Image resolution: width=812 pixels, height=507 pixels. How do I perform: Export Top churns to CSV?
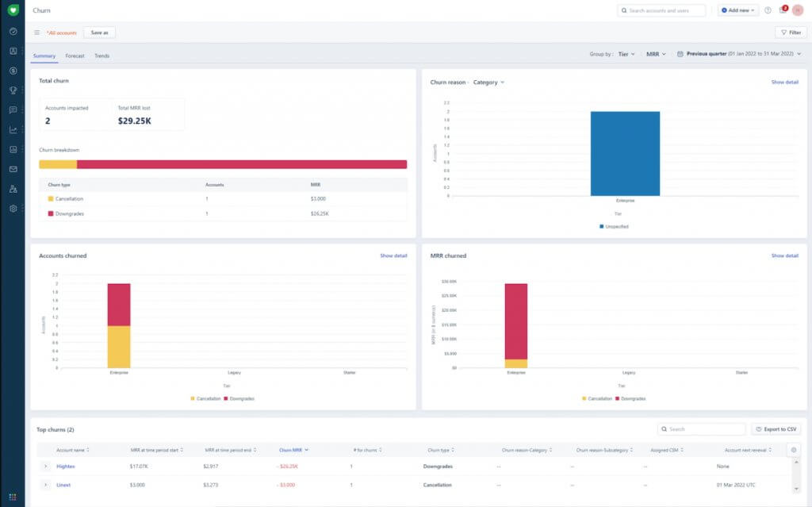point(774,428)
